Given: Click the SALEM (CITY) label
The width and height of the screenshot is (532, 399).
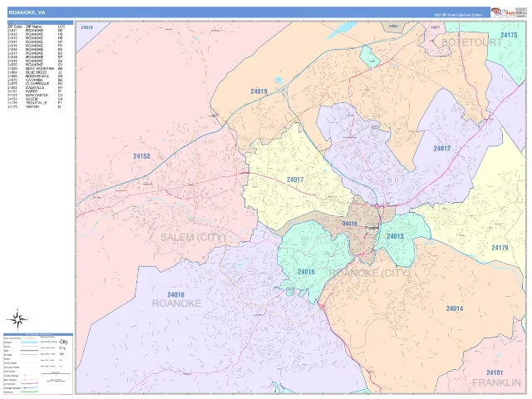Looking at the screenshot, I should point(193,237).
